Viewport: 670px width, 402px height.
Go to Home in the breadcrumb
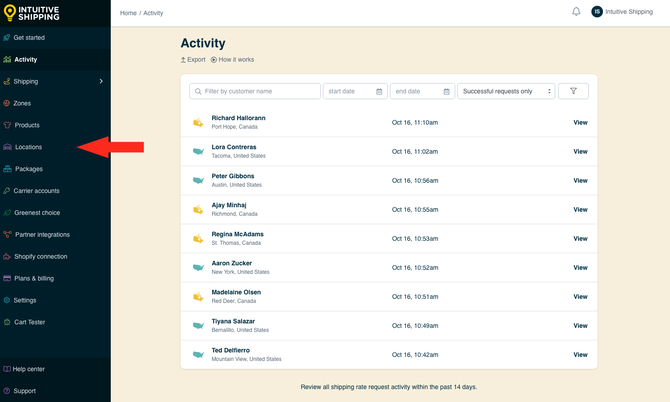click(x=128, y=13)
